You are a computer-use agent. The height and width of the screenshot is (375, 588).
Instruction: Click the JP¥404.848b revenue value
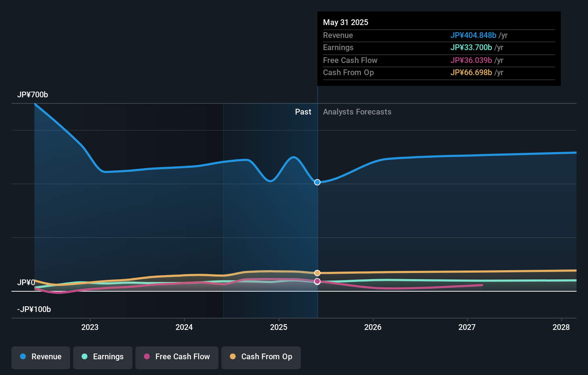[x=473, y=35]
